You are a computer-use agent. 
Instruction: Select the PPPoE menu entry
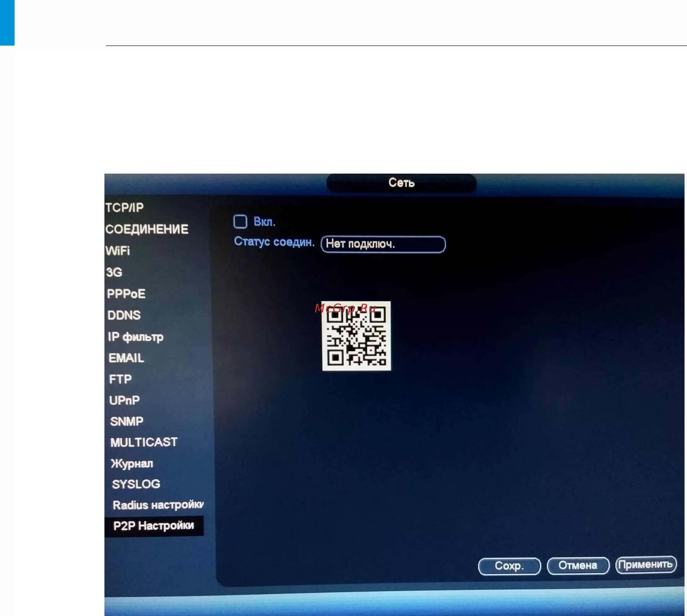coord(126,294)
